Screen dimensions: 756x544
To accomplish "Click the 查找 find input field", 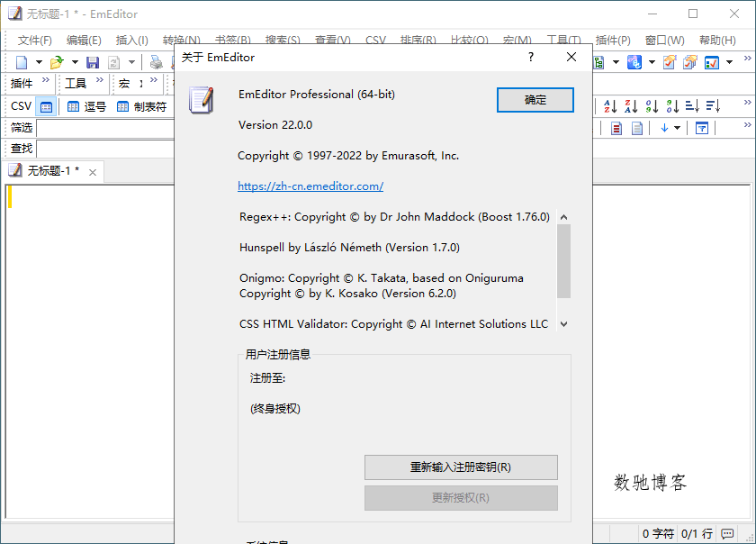I will tap(105, 149).
